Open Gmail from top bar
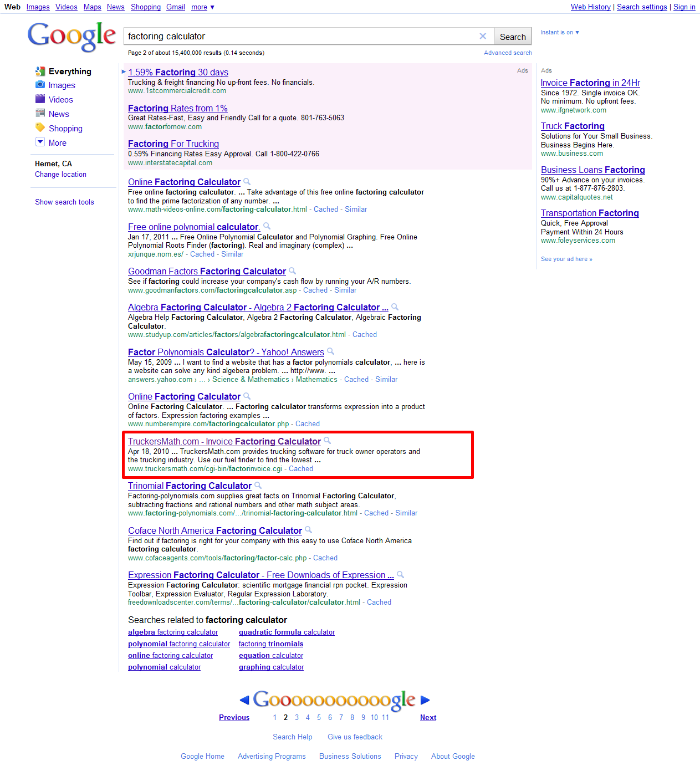 point(175,7)
